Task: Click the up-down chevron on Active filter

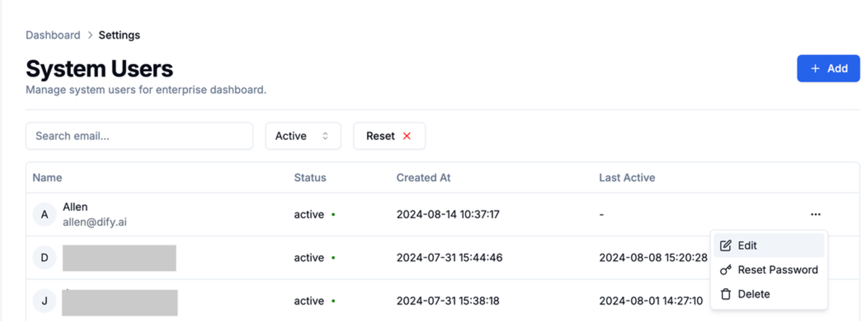Action: 325,136
